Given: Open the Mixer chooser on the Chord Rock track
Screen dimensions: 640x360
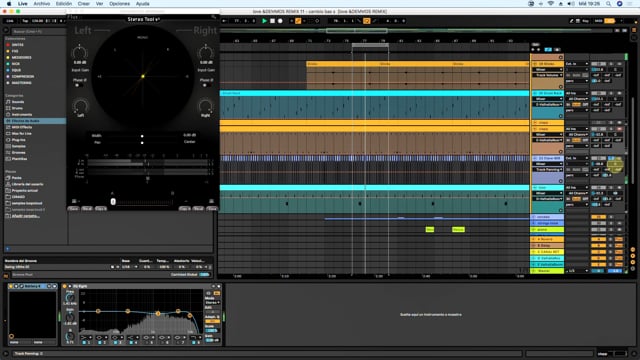Looking at the screenshot, I should click(547, 99).
